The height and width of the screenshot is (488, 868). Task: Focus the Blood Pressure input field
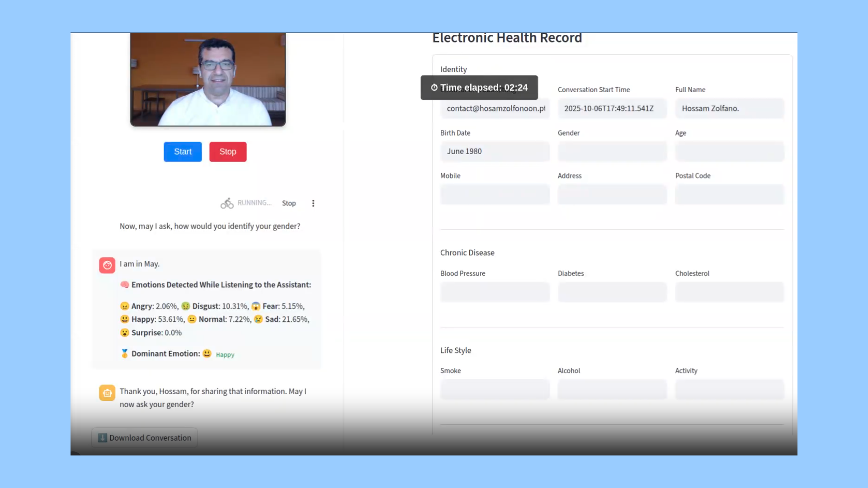click(x=495, y=292)
